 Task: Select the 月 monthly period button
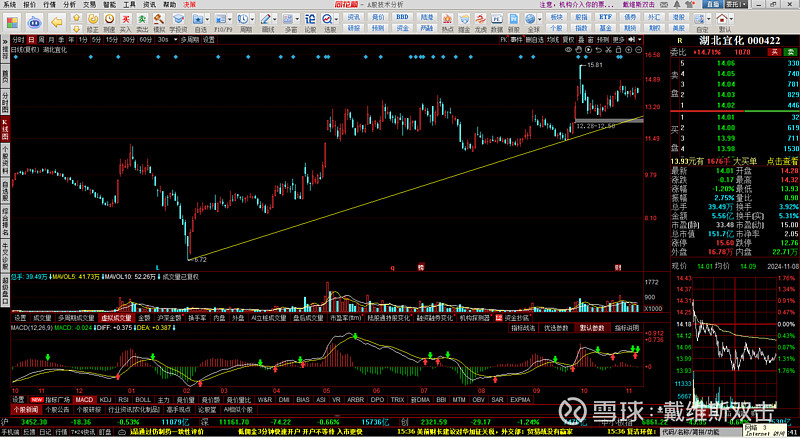(51, 39)
